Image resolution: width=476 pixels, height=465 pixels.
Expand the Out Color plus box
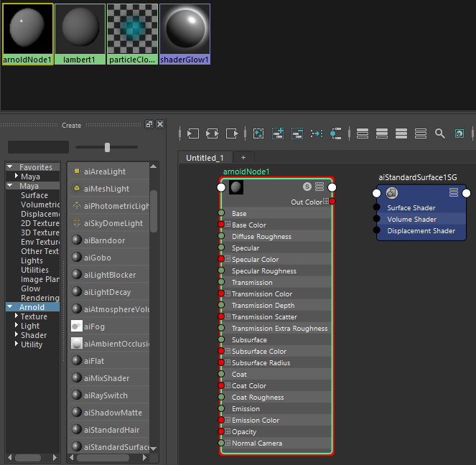point(326,201)
